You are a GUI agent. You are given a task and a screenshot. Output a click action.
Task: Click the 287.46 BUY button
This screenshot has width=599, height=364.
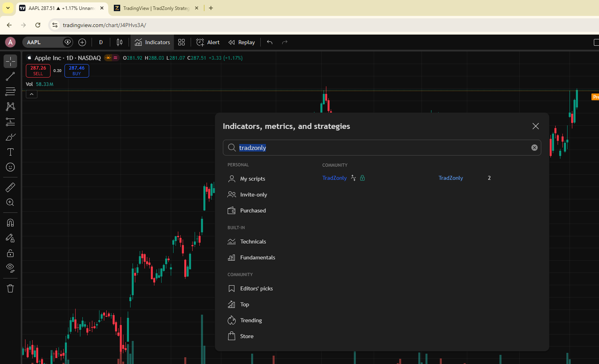pyautogui.click(x=77, y=70)
